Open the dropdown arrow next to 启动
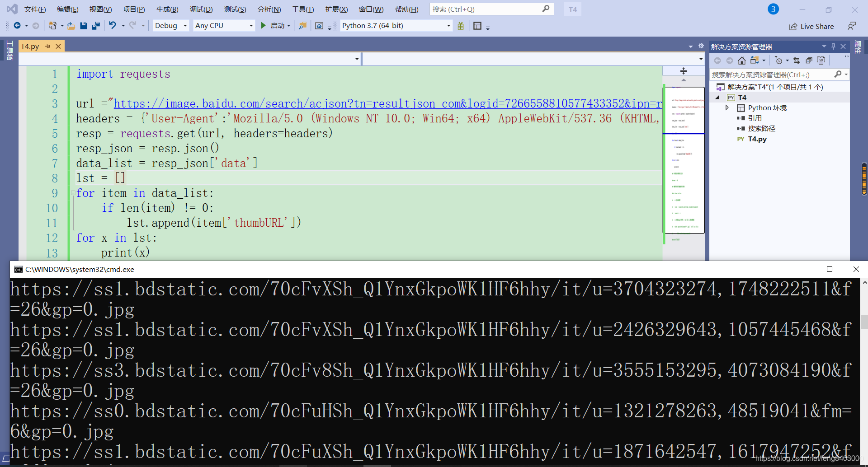The width and height of the screenshot is (868, 467). click(289, 26)
